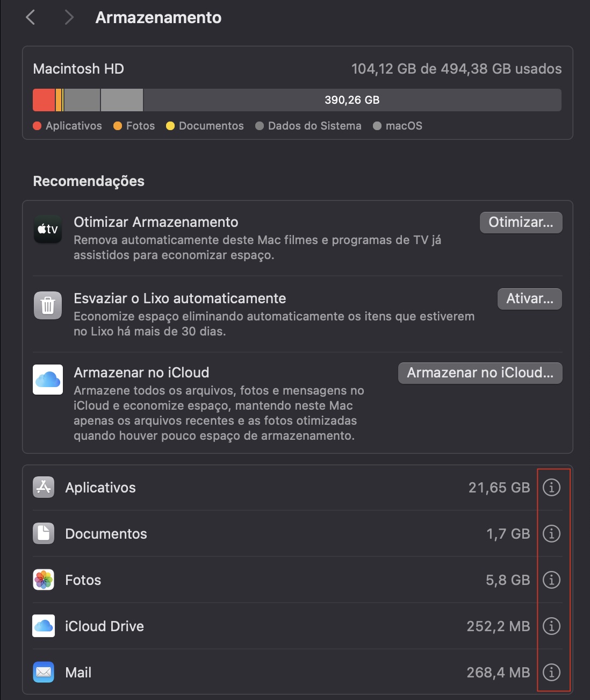Click the forward navigation chevron
This screenshot has width=590, height=700.
(x=69, y=17)
